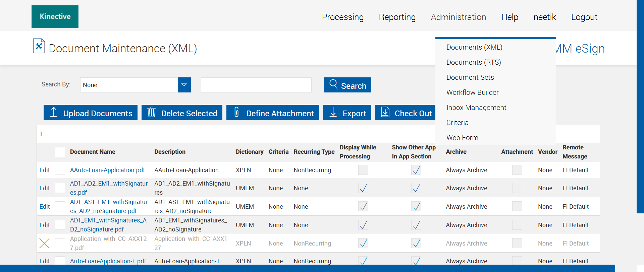Click red X on Application_with_CC_AXX127 row

coord(44,243)
